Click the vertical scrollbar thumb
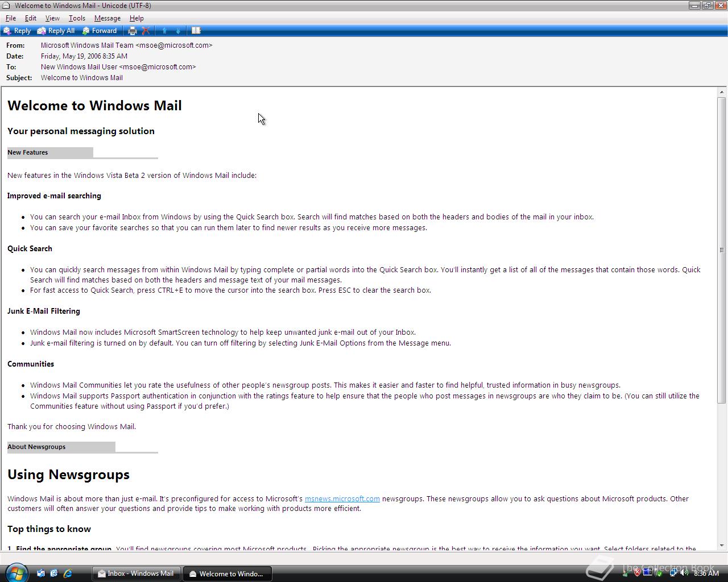The width and height of the screenshot is (728, 582). coord(722,250)
